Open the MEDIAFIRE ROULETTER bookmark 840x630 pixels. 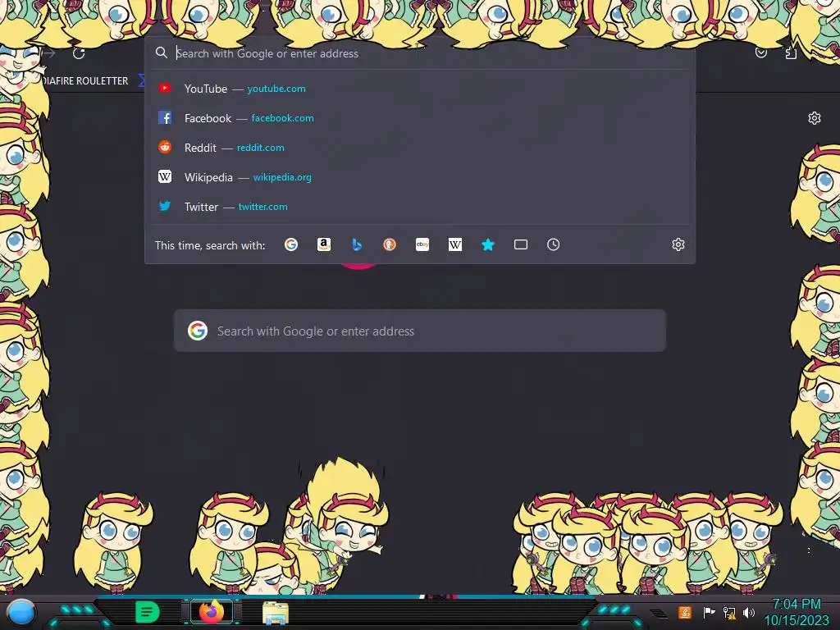(84, 81)
